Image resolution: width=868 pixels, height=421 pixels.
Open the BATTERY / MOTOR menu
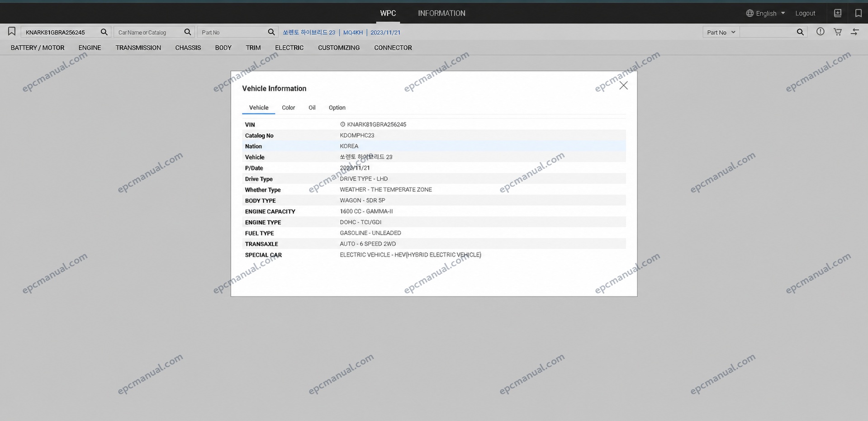[x=38, y=47]
